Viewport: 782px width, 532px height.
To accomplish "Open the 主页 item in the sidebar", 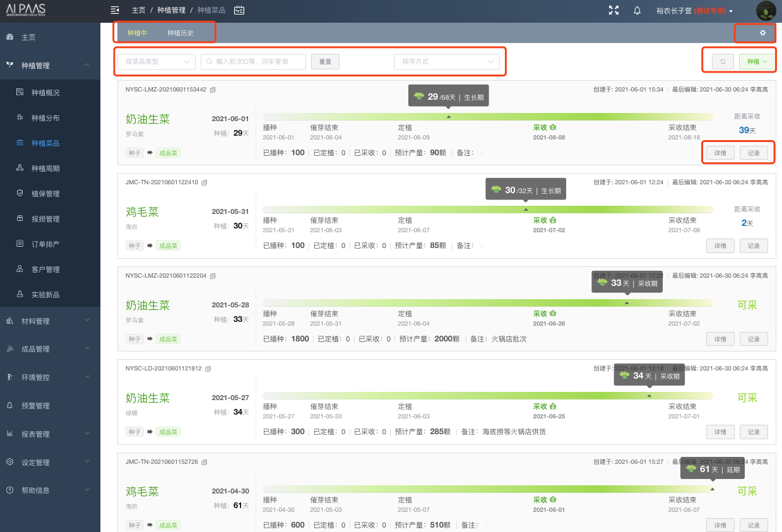I will (50, 37).
